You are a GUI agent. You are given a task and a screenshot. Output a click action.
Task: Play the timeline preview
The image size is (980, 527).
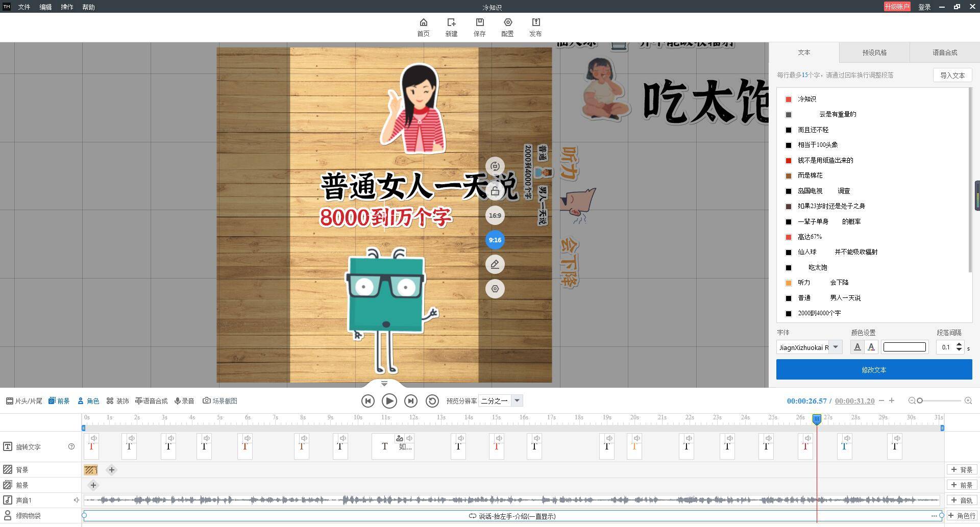point(389,401)
